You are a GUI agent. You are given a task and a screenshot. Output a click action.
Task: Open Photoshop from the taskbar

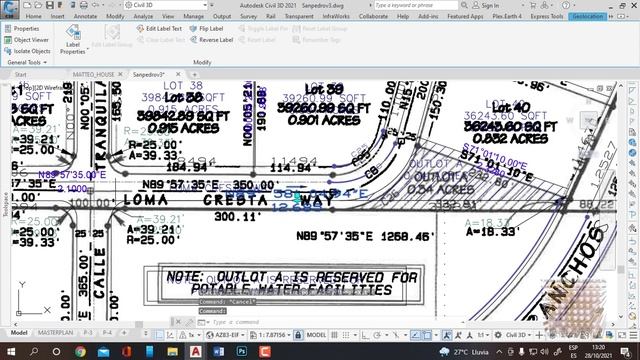pyautogui.click(x=242, y=351)
